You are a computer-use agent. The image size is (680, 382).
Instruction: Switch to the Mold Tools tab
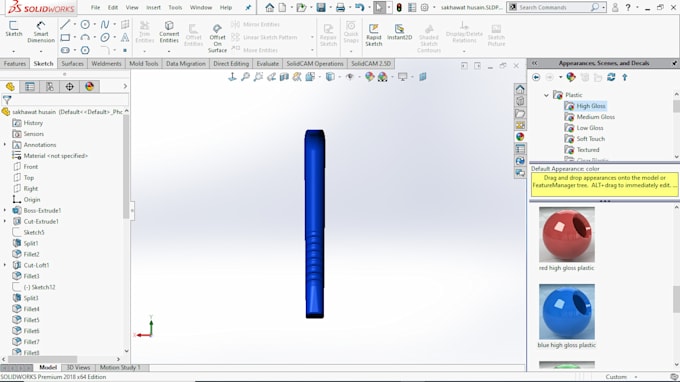144,64
